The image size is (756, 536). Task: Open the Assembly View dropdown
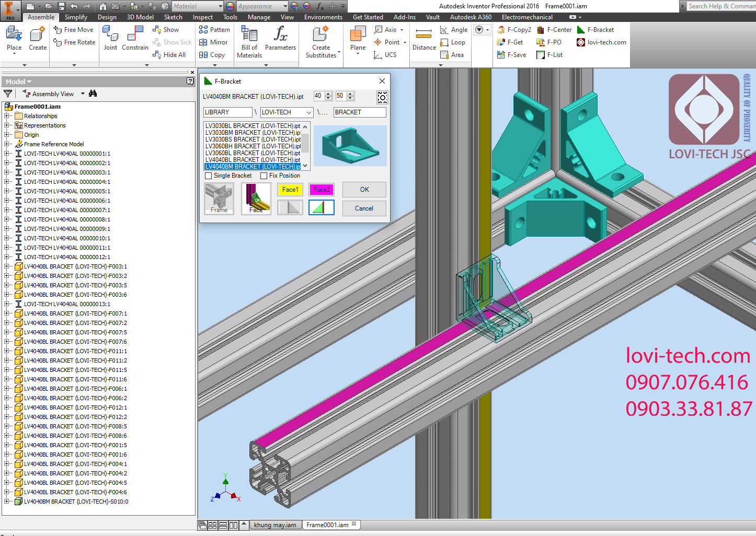(x=83, y=94)
